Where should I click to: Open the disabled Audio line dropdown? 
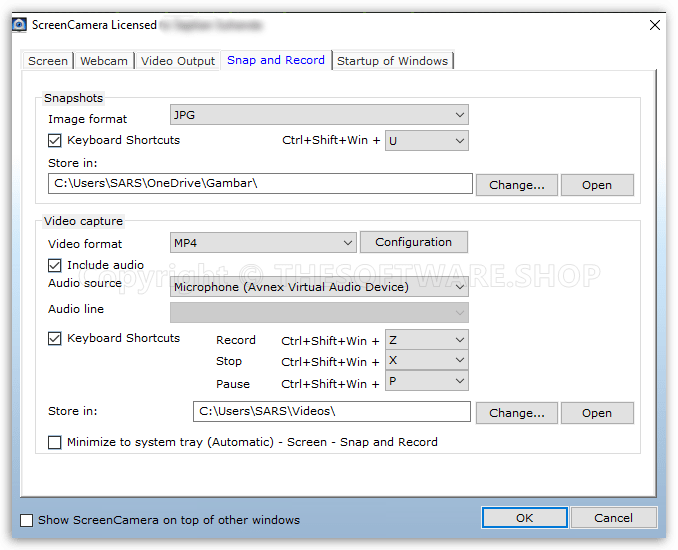coord(319,312)
